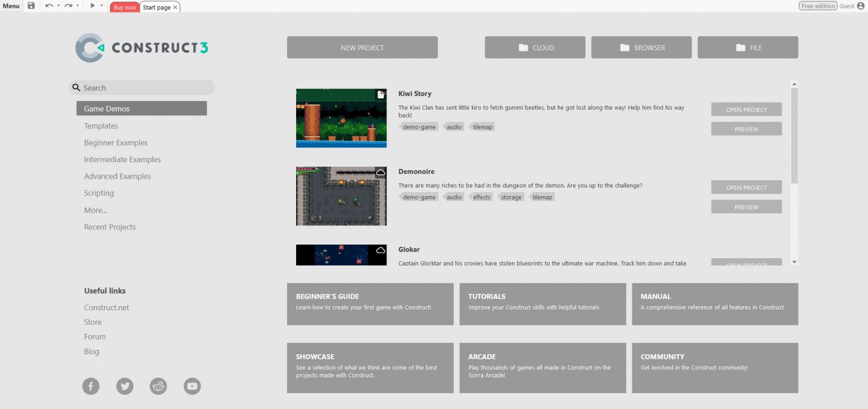Image resolution: width=868 pixels, height=409 pixels.
Task: Click the storage tag under Demonoire
Action: (511, 197)
